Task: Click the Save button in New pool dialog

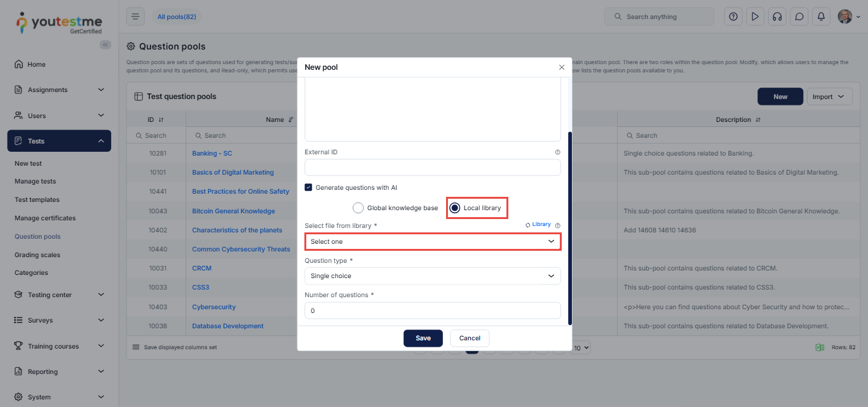Action: [423, 338]
